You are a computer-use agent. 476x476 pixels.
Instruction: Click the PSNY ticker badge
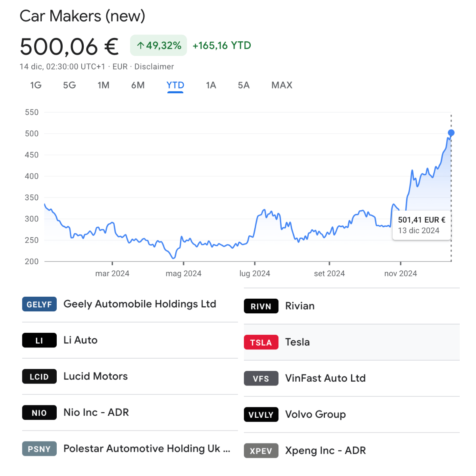tap(39, 449)
